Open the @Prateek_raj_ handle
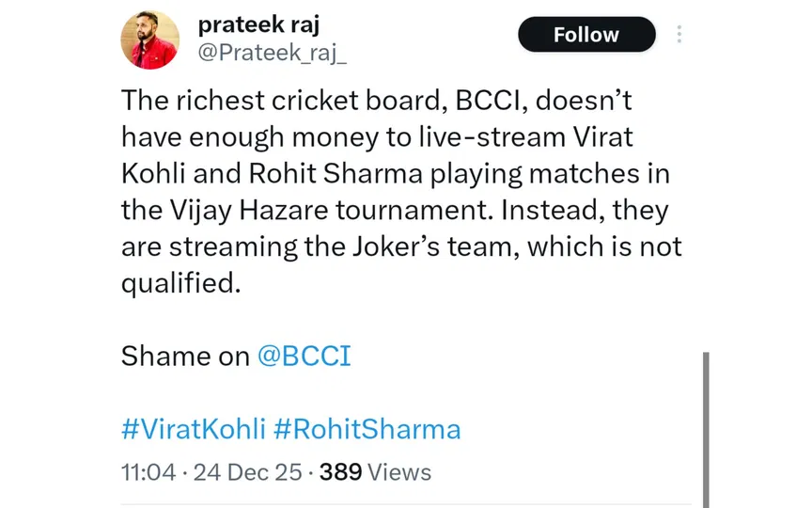 coord(273,55)
